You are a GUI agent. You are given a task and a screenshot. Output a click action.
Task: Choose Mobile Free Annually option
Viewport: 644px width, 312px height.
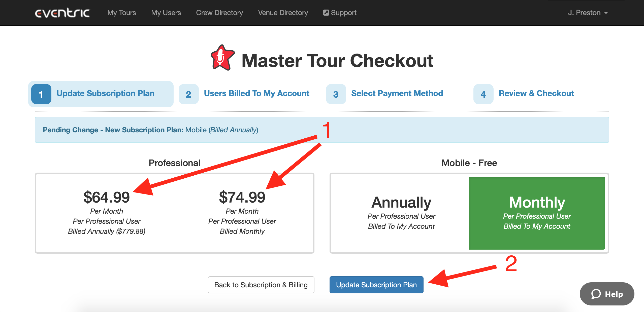click(x=401, y=213)
